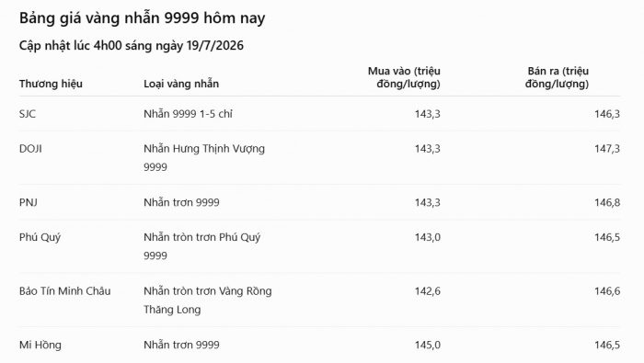Select the Mi Hồng brand cell
Image resolution: width=644 pixels, height=363 pixels.
[40, 345]
